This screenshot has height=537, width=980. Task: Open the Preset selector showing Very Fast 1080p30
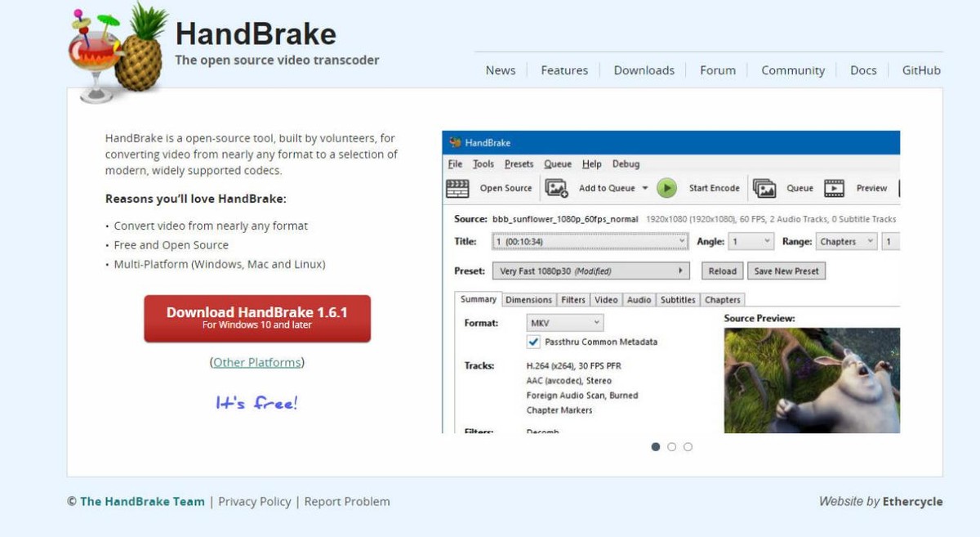590,271
